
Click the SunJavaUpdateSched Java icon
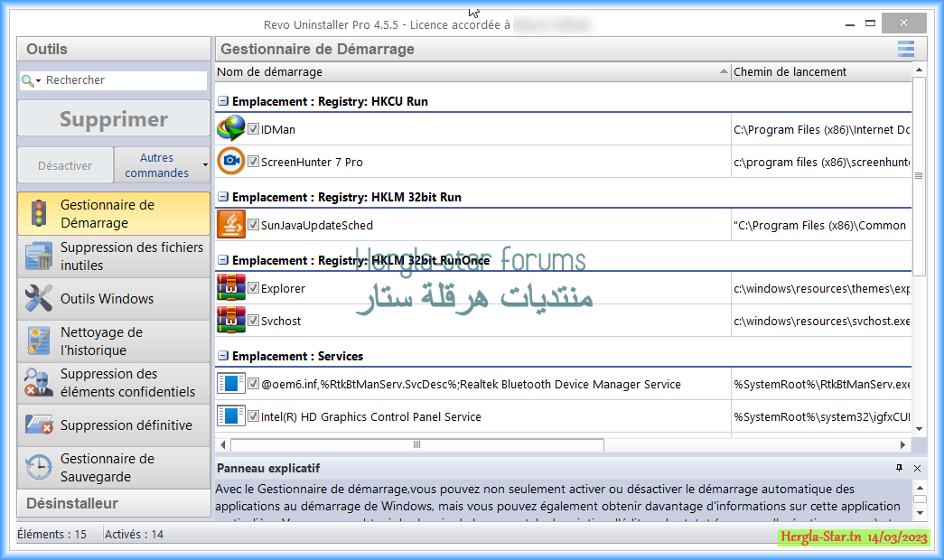click(231, 224)
